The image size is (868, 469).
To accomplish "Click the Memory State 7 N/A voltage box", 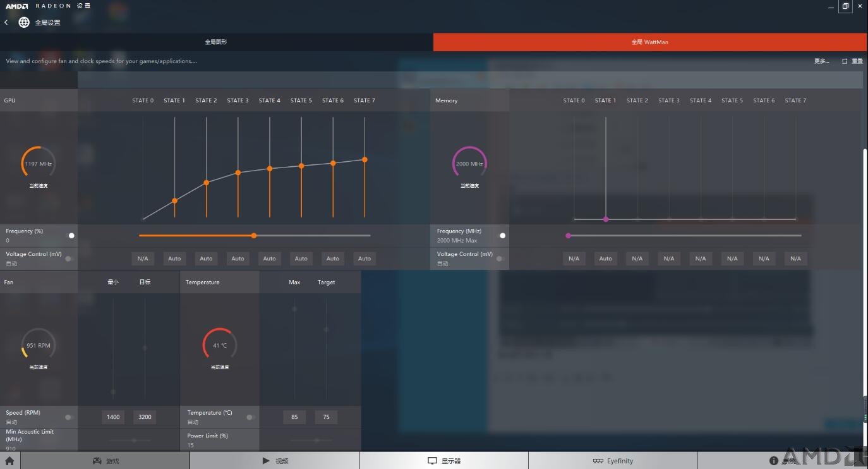I will click(x=795, y=259).
